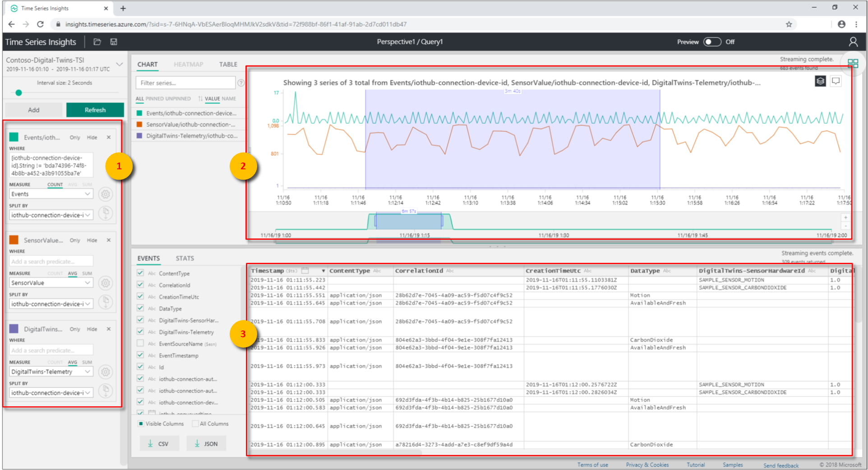This screenshot has width=868, height=470.
Task: Remove the SensorValue query term
Action: (109, 240)
